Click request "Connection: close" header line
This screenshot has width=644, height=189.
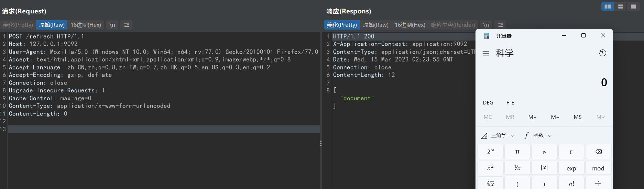point(38,83)
